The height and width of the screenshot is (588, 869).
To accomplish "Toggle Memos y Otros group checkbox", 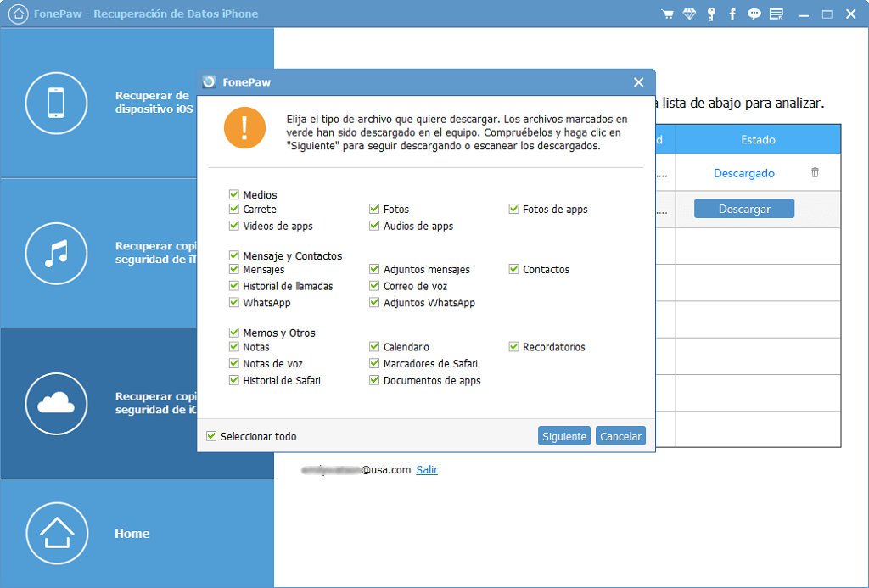I will [x=234, y=333].
